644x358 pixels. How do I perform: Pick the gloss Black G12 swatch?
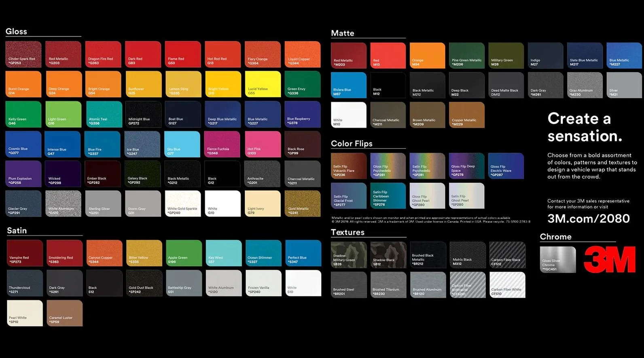click(223, 174)
